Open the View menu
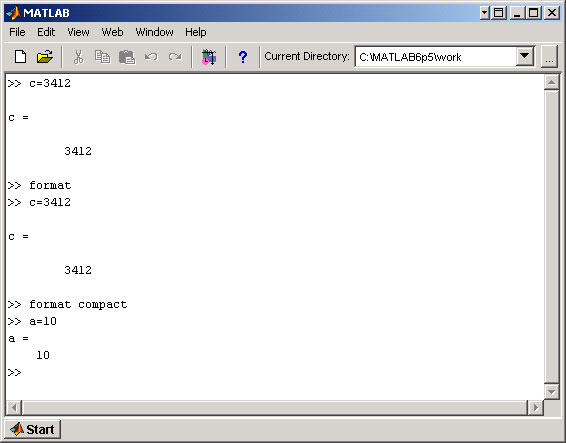This screenshot has height=443, width=566. coord(78,32)
